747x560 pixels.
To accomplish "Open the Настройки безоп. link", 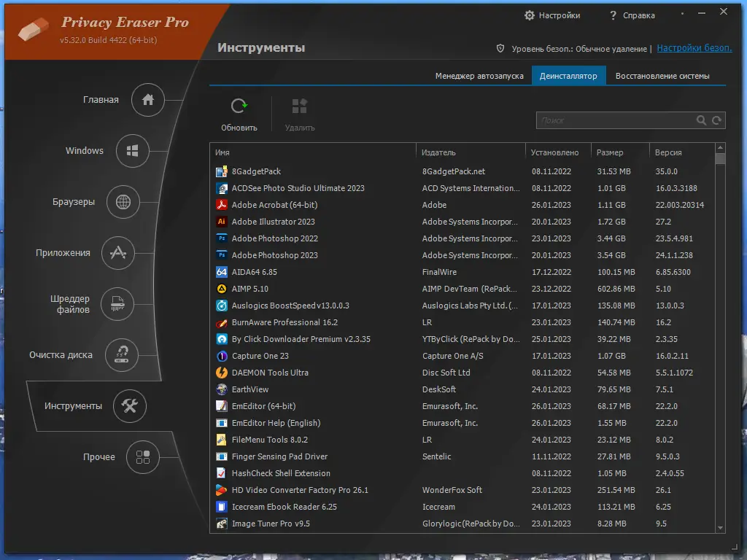I will [693, 47].
